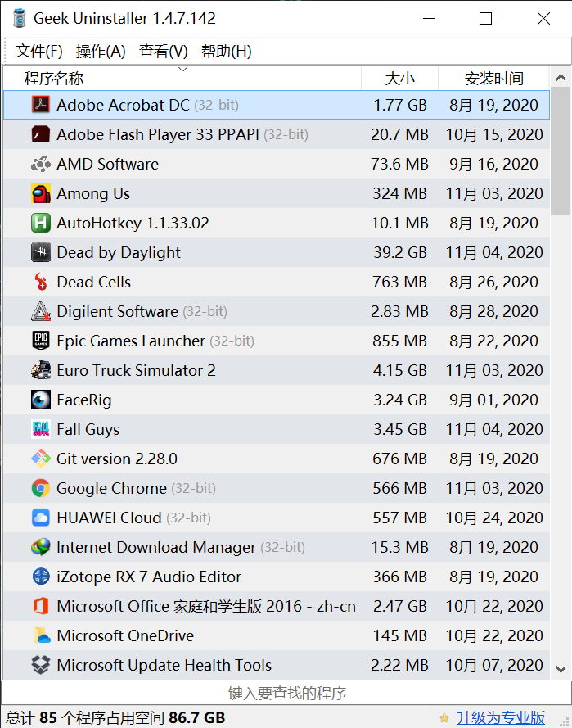Viewport: 572px width, 728px height.
Task: Click the vertical scrollbar thumb
Action: (561, 151)
